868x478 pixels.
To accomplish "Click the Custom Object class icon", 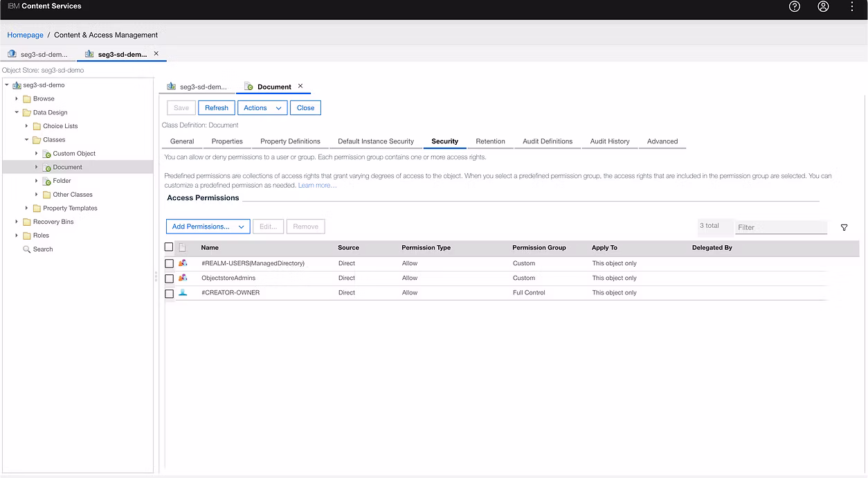I will 47,154.
